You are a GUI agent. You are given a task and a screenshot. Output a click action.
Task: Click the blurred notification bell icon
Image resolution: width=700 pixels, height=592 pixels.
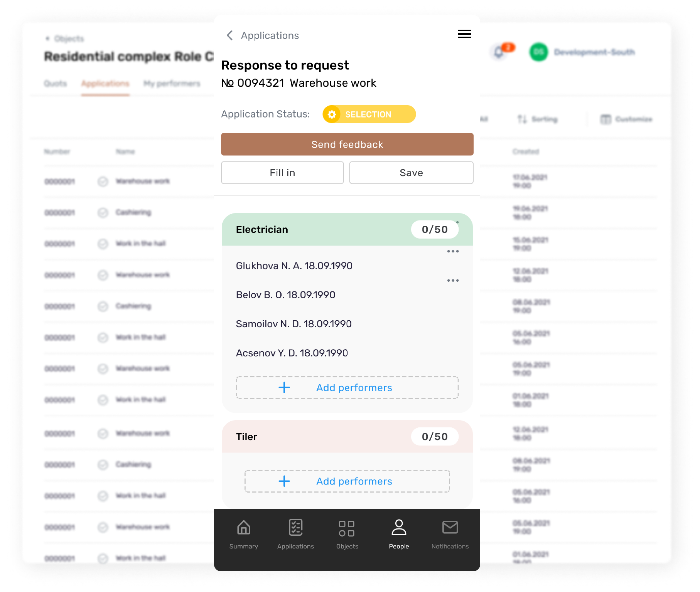click(x=499, y=52)
